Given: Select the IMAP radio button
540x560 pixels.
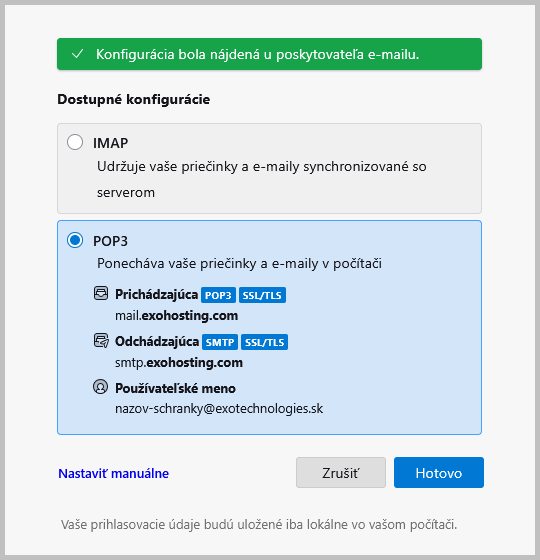Looking at the screenshot, I should click(75, 142).
